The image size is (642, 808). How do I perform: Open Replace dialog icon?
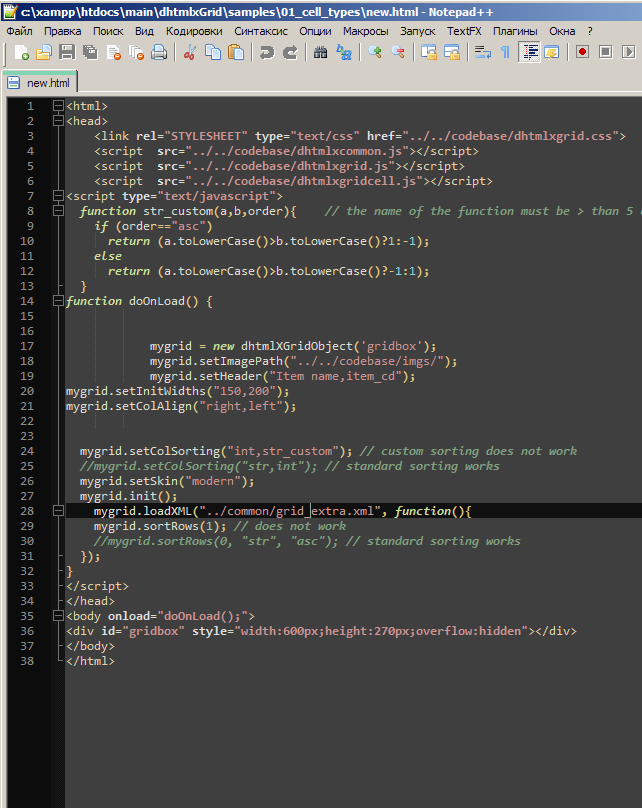pos(343,52)
